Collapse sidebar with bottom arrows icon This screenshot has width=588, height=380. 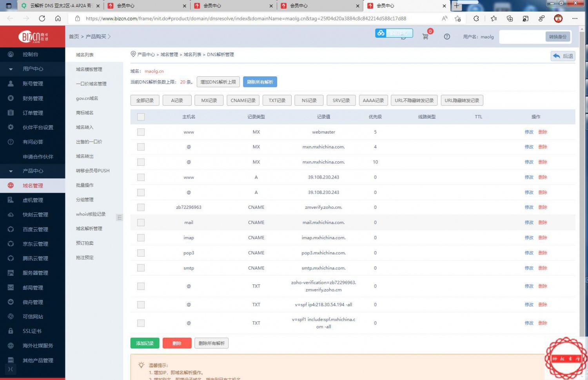pos(11,369)
